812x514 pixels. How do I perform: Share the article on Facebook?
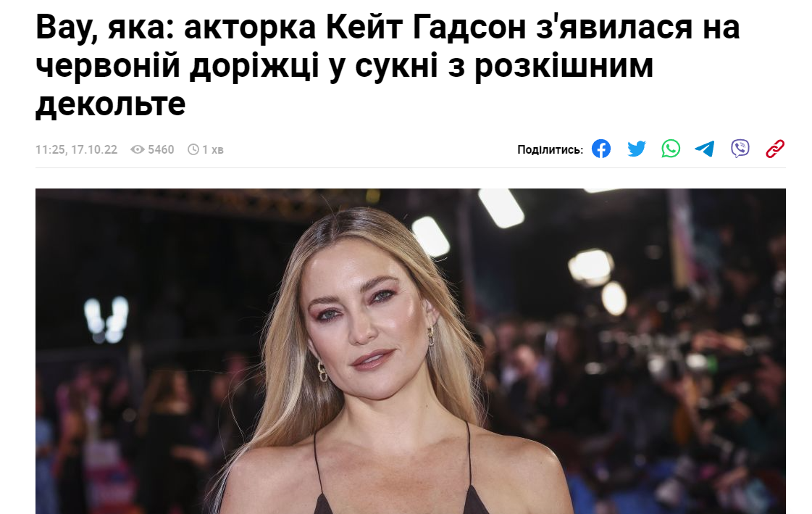[x=601, y=149]
